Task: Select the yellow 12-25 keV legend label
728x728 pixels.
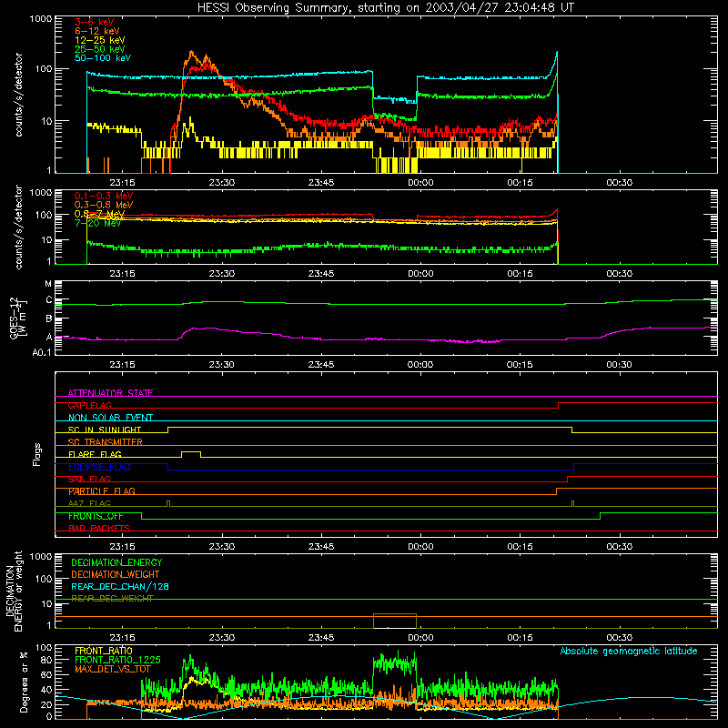Action: (x=100, y=40)
